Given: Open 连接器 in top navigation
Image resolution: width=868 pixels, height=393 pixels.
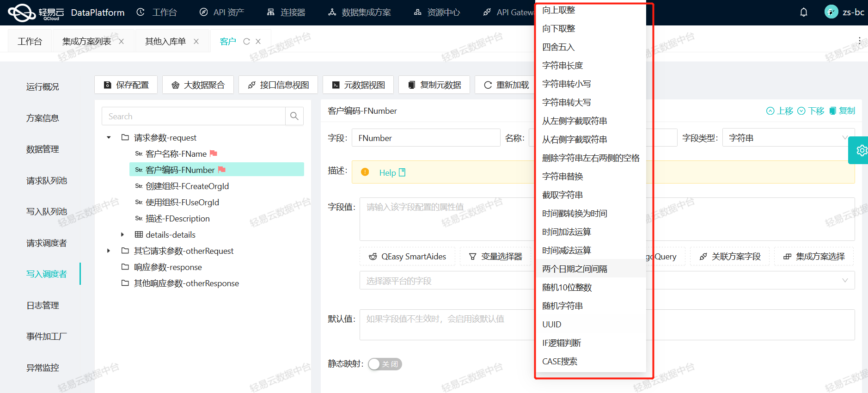Looking at the screenshot, I should point(286,12).
